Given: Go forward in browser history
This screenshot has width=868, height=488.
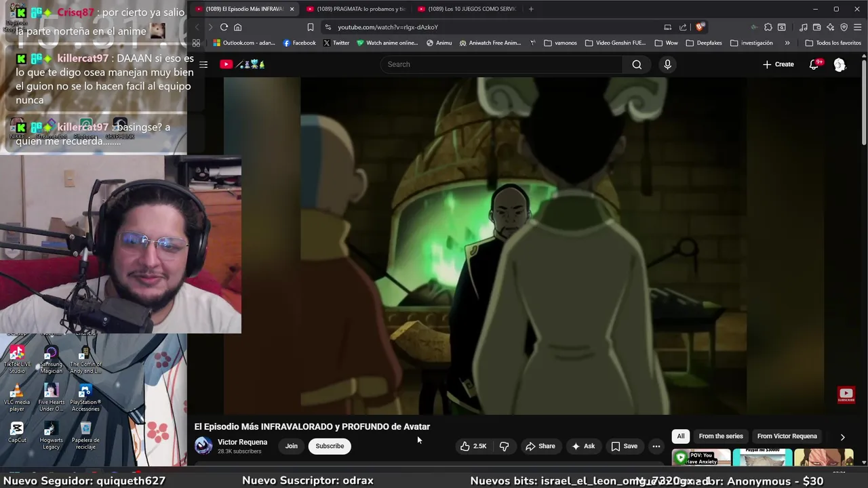Looking at the screenshot, I should coord(210,27).
